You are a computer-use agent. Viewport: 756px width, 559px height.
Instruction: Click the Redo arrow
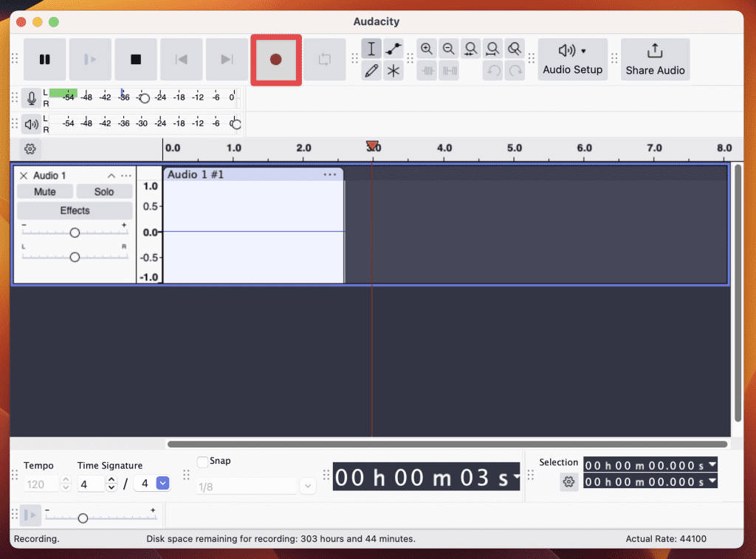(x=515, y=71)
